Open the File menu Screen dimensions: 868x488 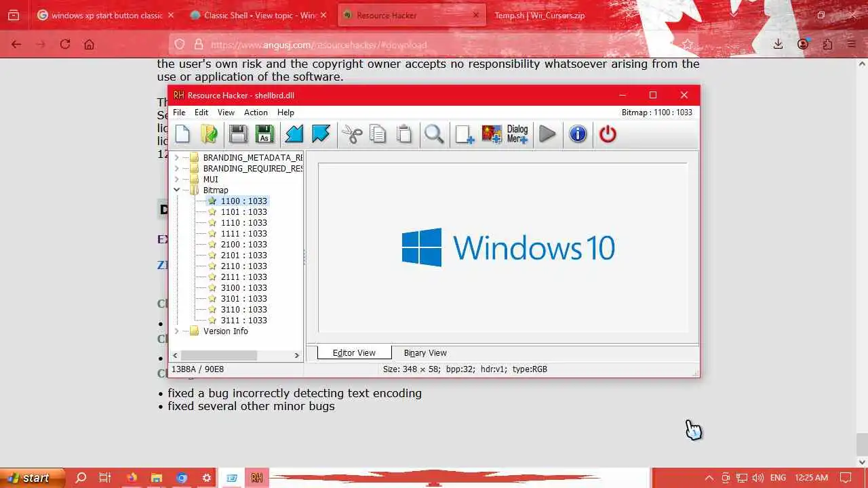[179, 113]
